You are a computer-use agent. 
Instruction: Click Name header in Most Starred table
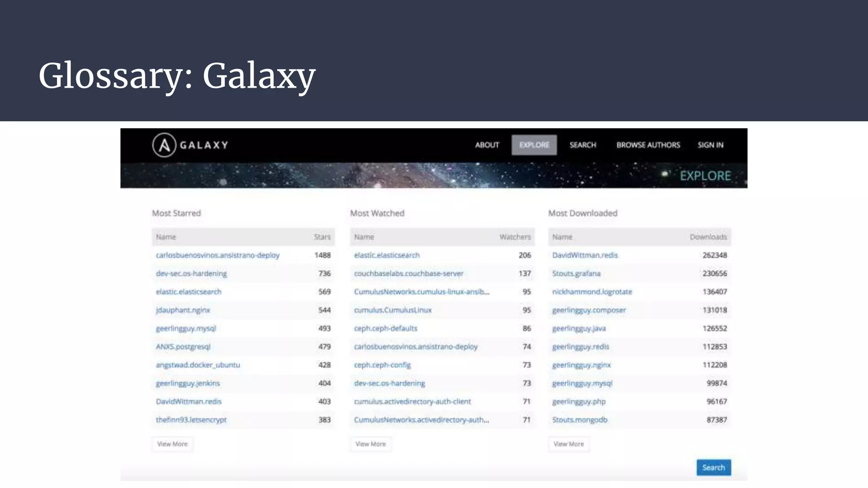coord(166,237)
